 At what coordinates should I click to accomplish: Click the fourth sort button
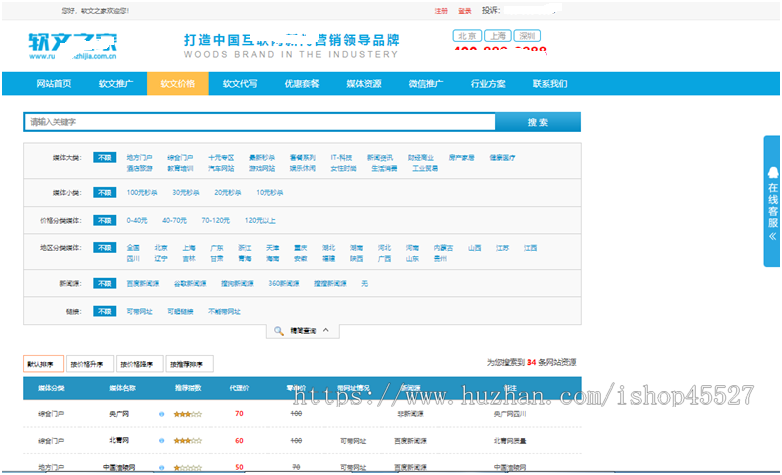(190, 364)
